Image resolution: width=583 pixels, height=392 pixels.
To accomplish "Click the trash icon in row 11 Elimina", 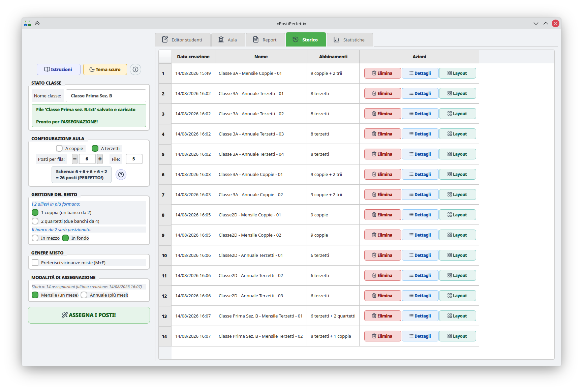I will 374,275.
